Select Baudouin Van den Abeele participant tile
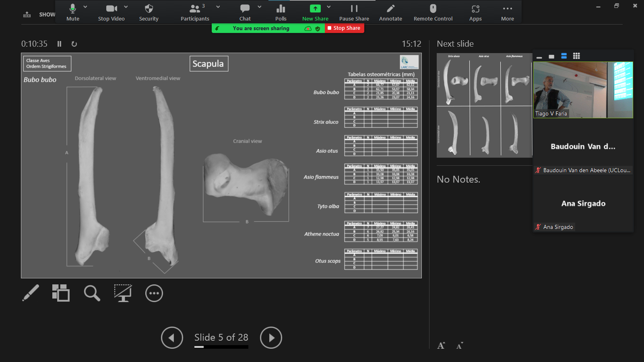 tap(583, 146)
